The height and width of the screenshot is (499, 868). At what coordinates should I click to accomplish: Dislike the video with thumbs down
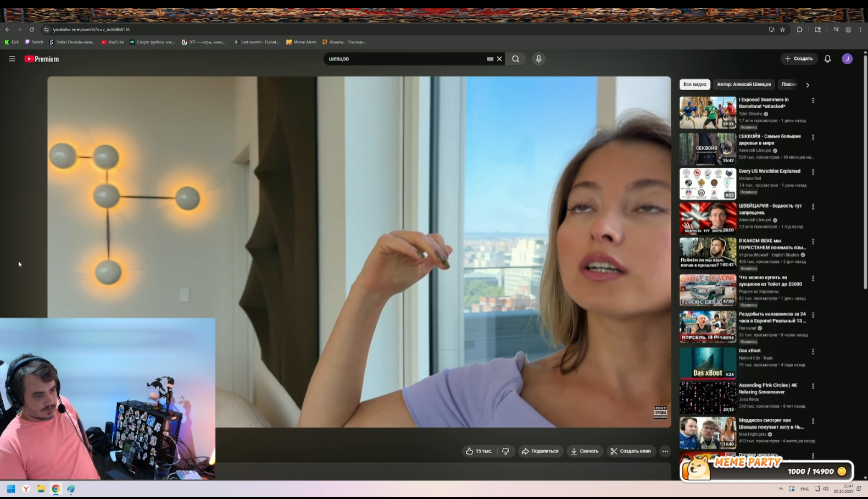tap(505, 451)
